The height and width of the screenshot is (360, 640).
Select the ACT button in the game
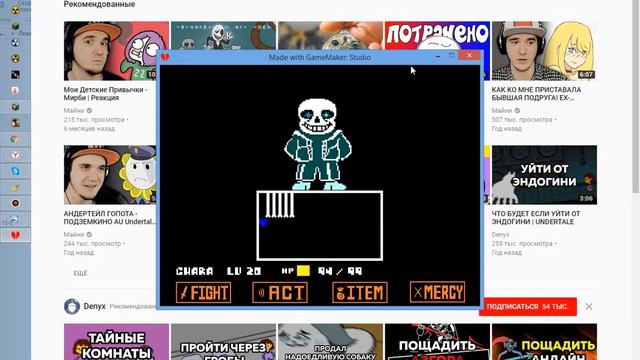coord(280,293)
